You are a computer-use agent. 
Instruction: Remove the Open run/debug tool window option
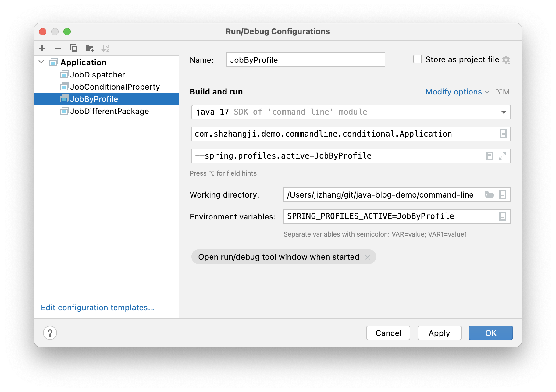coord(368,257)
